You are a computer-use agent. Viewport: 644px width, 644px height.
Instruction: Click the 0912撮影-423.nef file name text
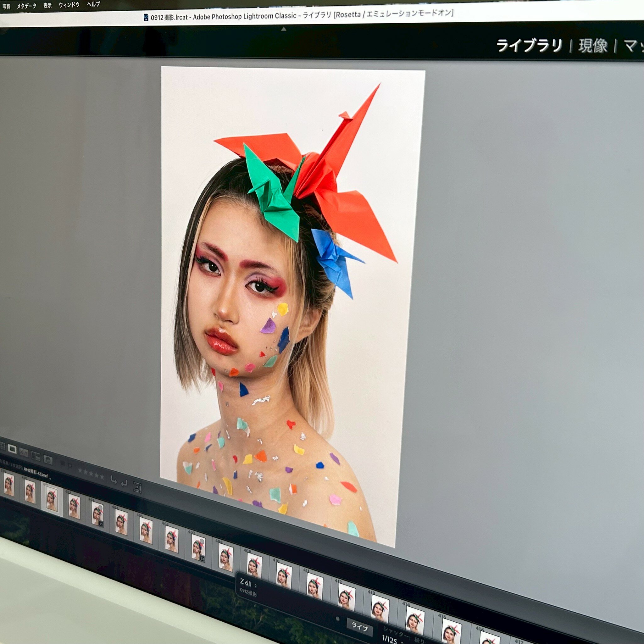pyautogui.click(x=36, y=472)
